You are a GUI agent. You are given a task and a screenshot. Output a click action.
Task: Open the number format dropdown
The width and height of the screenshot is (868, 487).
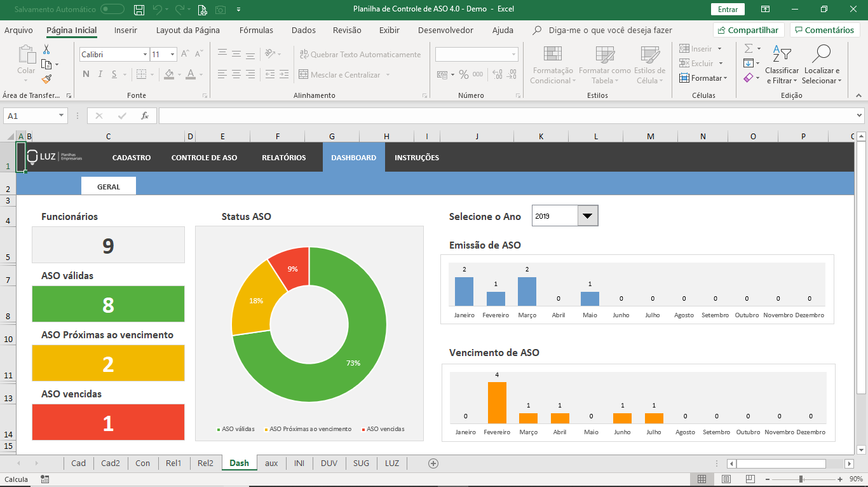(x=513, y=55)
